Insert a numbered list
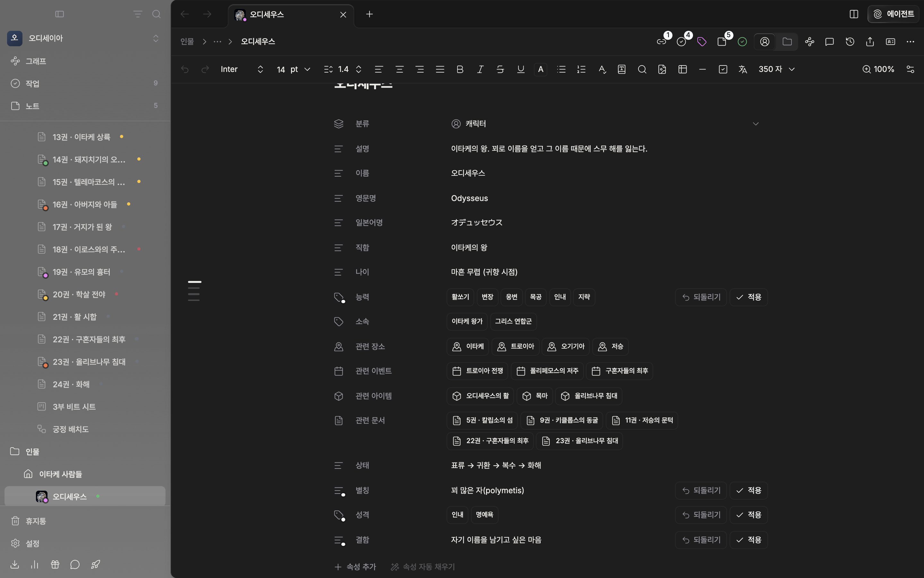 pyautogui.click(x=581, y=69)
